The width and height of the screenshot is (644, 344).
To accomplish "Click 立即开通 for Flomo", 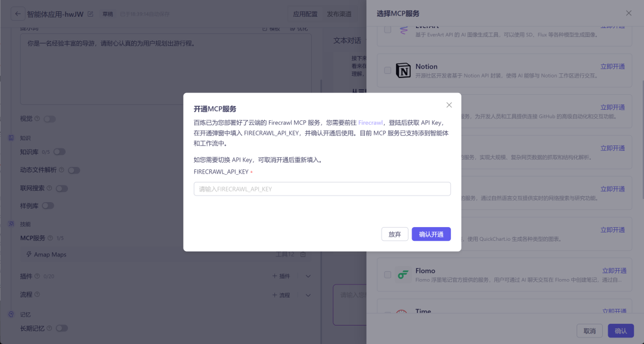I will tap(614, 271).
